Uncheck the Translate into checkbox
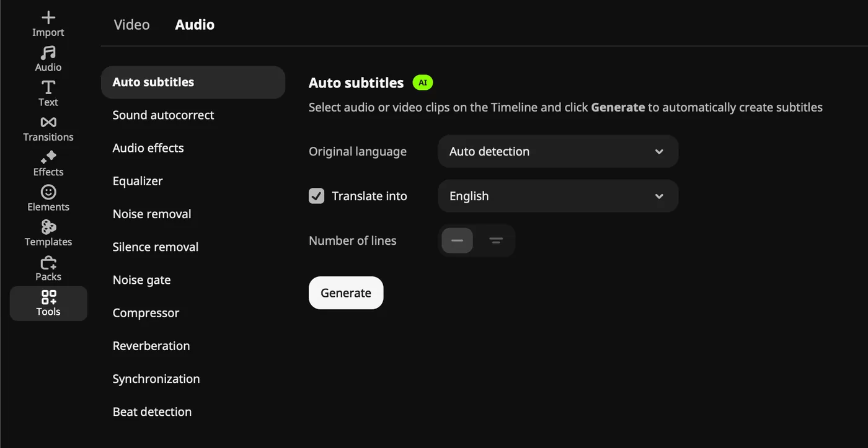Image resolution: width=868 pixels, height=448 pixels. coord(317,196)
